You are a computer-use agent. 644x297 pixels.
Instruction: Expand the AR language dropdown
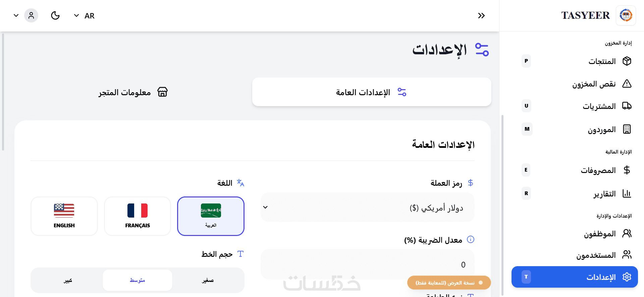[x=84, y=16]
